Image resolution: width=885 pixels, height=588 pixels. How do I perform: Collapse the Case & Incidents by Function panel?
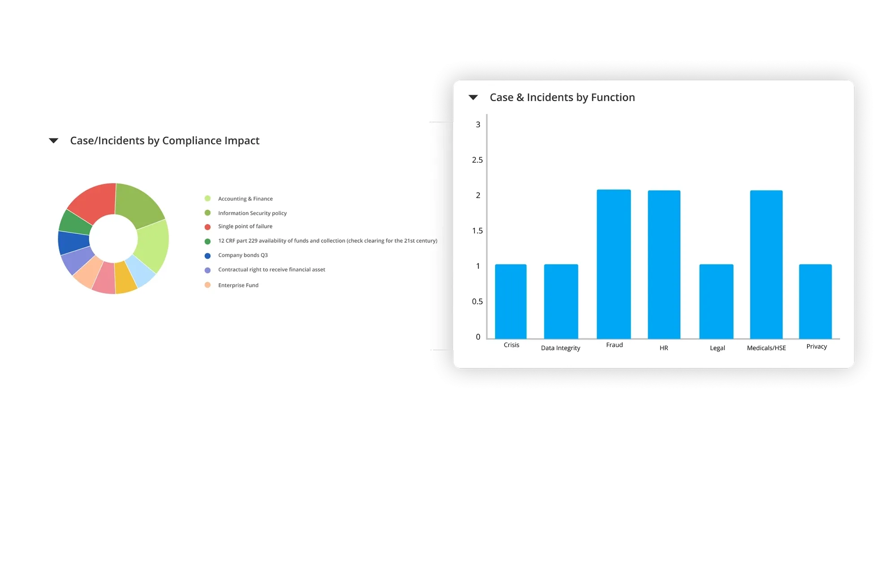pos(473,97)
